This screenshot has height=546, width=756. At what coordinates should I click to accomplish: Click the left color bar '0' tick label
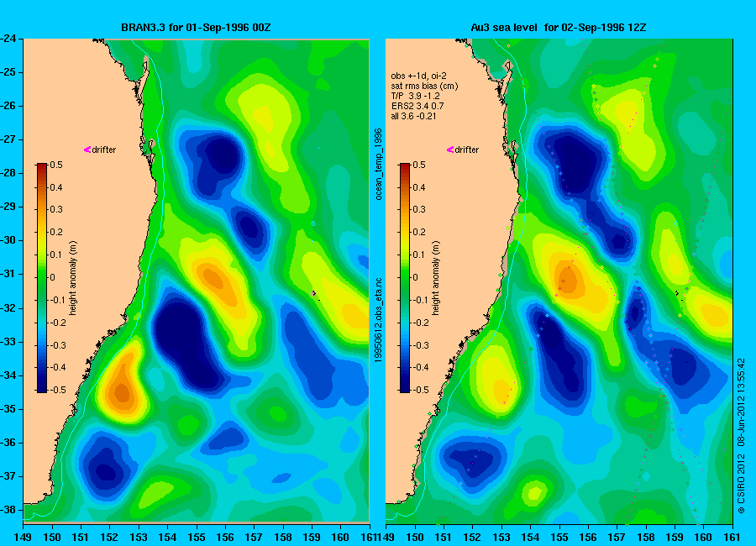point(53,277)
